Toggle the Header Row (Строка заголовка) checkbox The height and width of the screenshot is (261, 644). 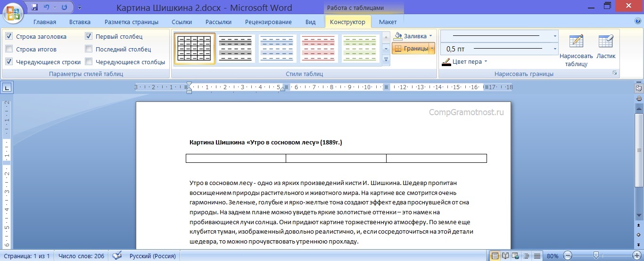(9, 36)
